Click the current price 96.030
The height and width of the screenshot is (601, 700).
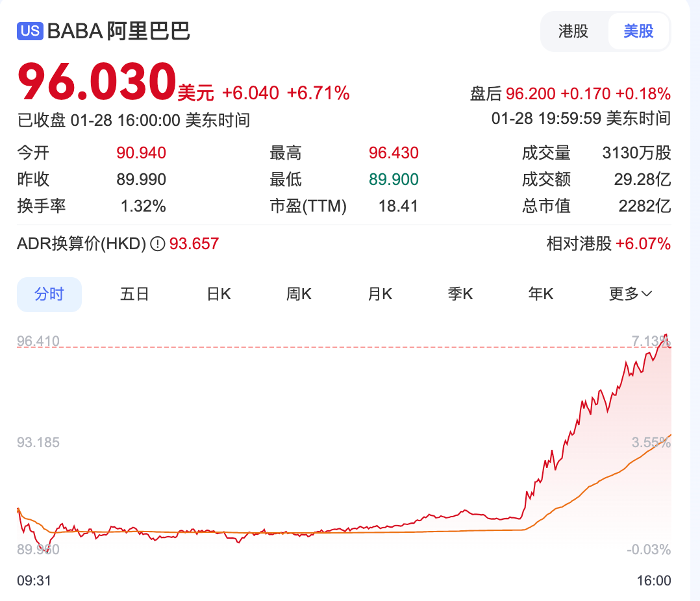[97, 82]
